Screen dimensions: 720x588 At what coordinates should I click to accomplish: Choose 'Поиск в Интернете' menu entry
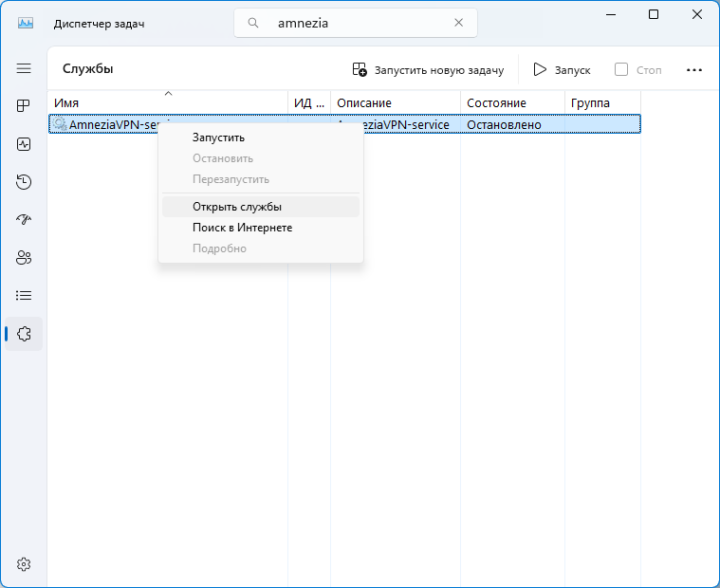[x=242, y=228]
